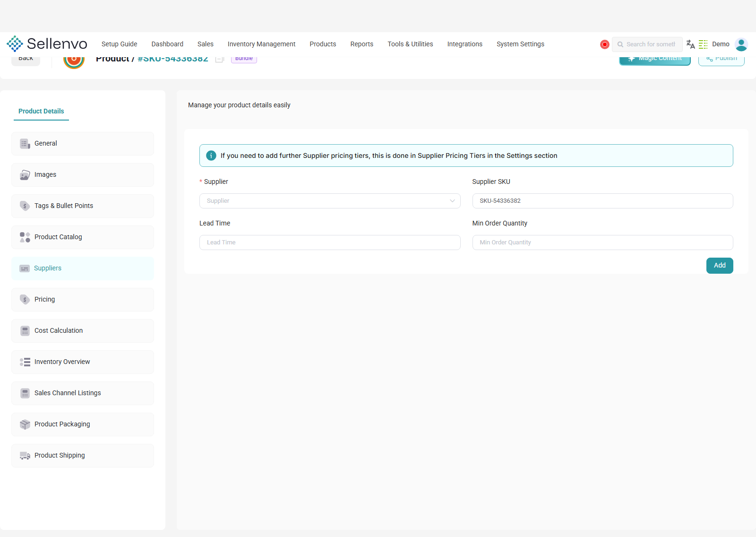Open Setup Guide menu
The height and width of the screenshot is (537, 756).
coord(120,44)
